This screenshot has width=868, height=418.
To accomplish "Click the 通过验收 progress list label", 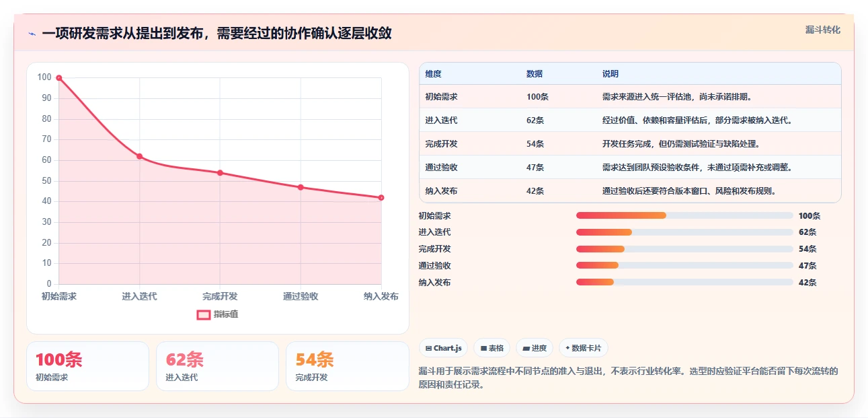I will (435, 267).
